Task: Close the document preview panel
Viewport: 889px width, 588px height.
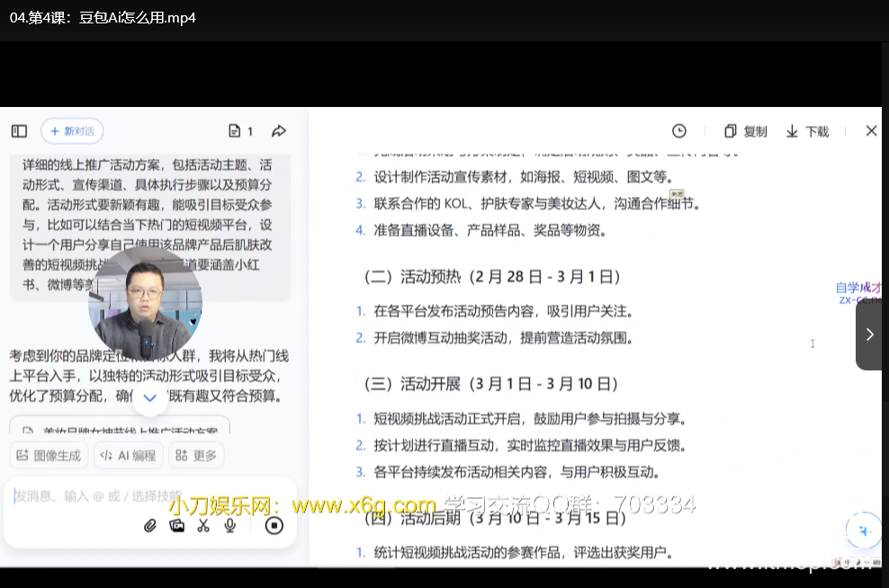Action: click(871, 131)
